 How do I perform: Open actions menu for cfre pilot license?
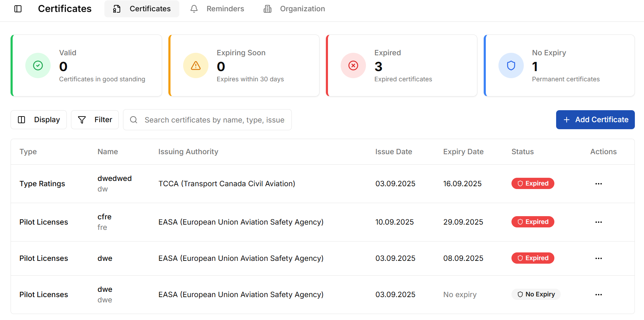pyautogui.click(x=599, y=222)
